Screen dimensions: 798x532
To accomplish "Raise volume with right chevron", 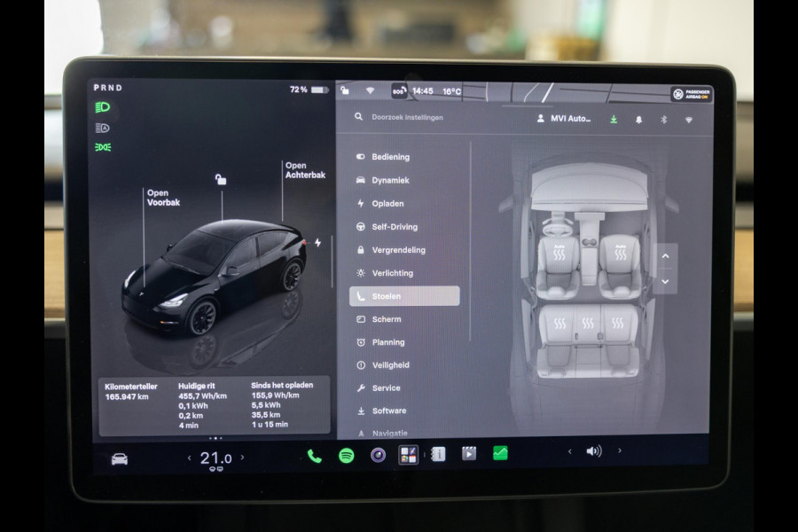I will pyautogui.click(x=620, y=450).
